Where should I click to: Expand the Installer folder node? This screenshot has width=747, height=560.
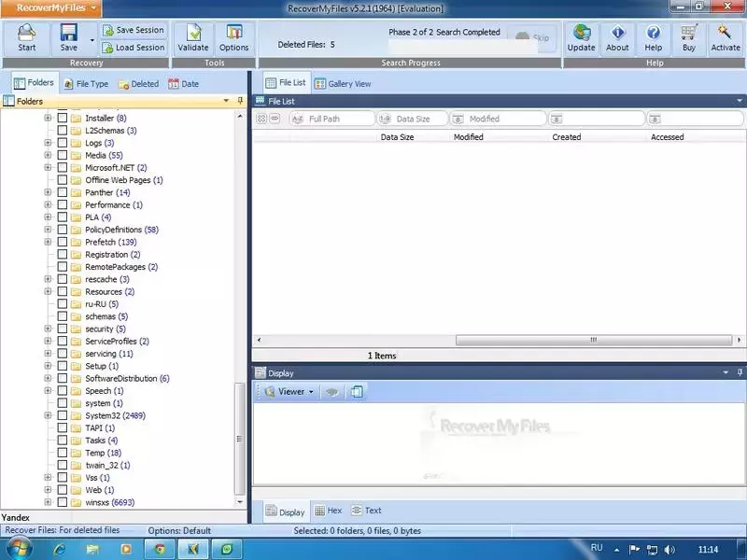point(48,118)
